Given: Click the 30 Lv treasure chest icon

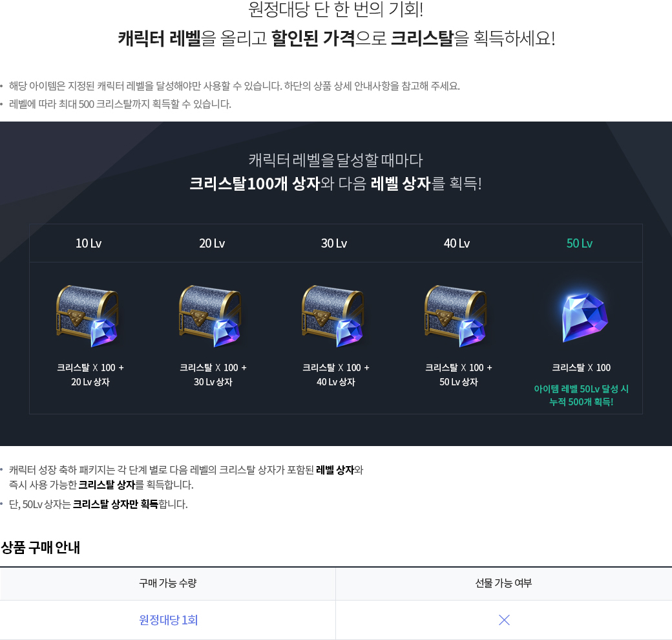Looking at the screenshot, I should point(333,316).
